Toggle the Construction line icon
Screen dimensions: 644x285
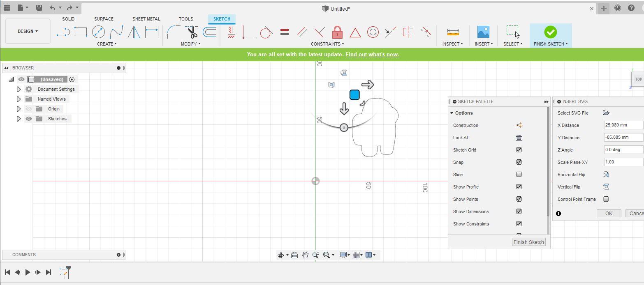coord(519,125)
